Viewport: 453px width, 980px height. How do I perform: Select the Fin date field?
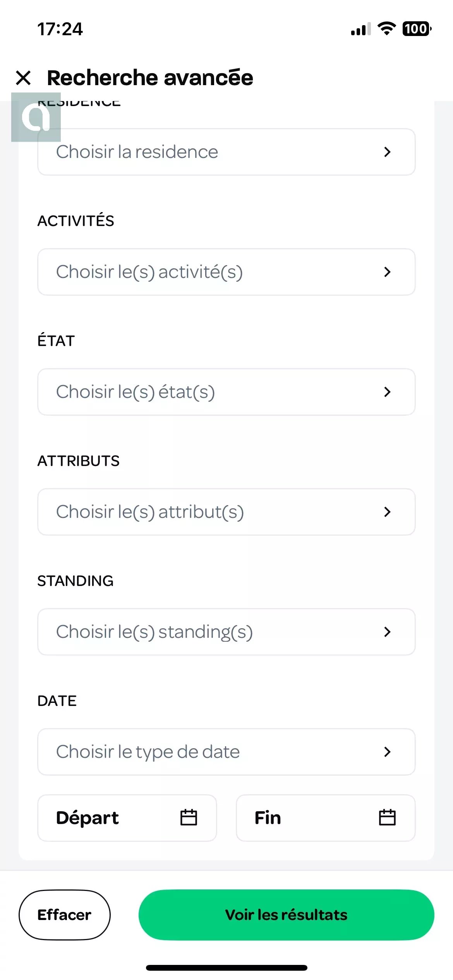[x=326, y=818]
